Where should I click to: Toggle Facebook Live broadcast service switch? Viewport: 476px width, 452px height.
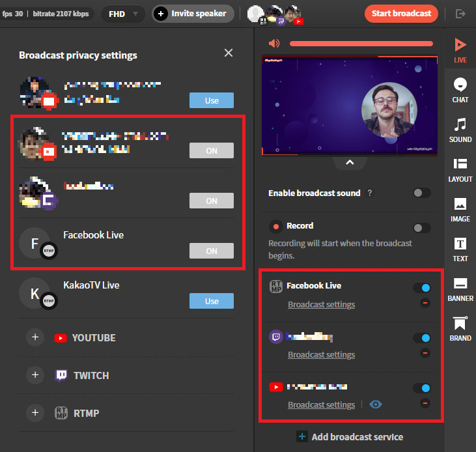pyautogui.click(x=422, y=288)
